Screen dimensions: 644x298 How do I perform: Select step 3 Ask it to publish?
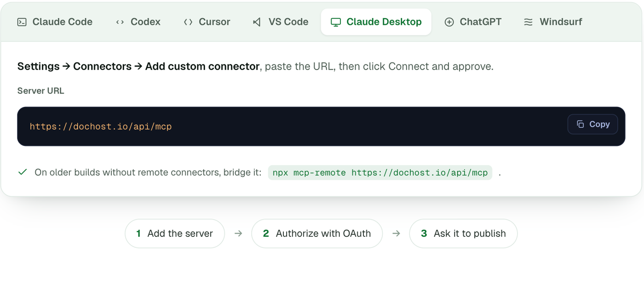tap(463, 234)
